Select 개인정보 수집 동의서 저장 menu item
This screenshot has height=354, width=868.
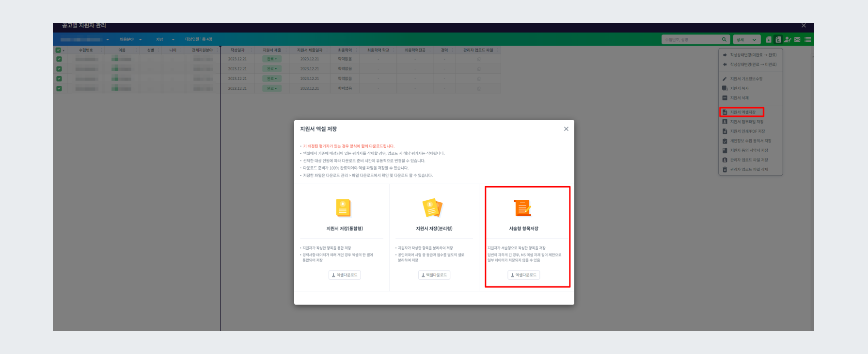click(x=750, y=141)
